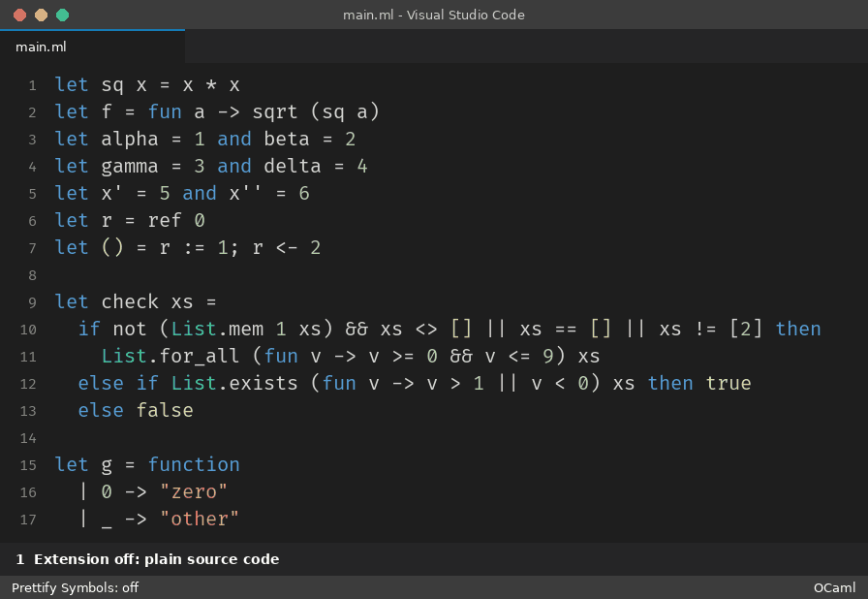
Task: Click 'List.mem' on line 10
Action: point(217,329)
